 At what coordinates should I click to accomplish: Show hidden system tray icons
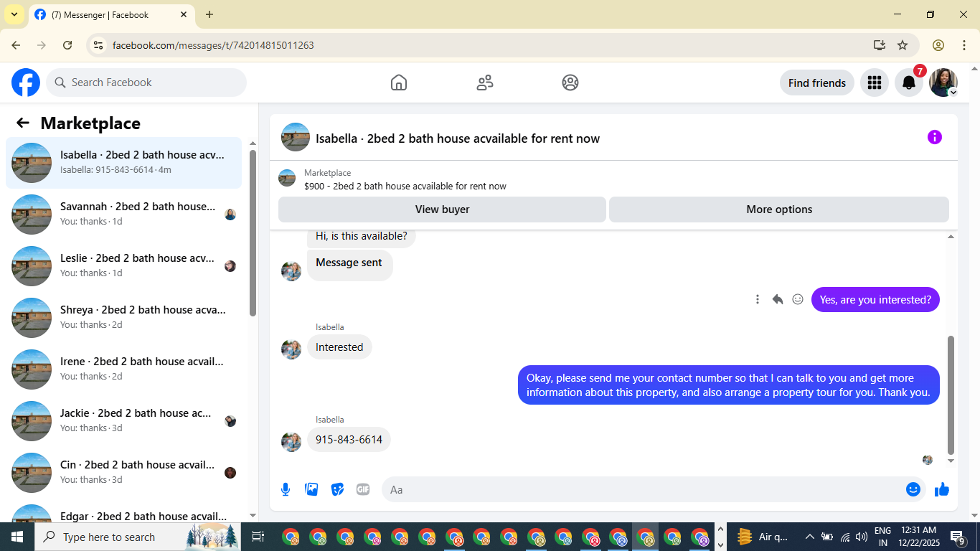coord(810,537)
